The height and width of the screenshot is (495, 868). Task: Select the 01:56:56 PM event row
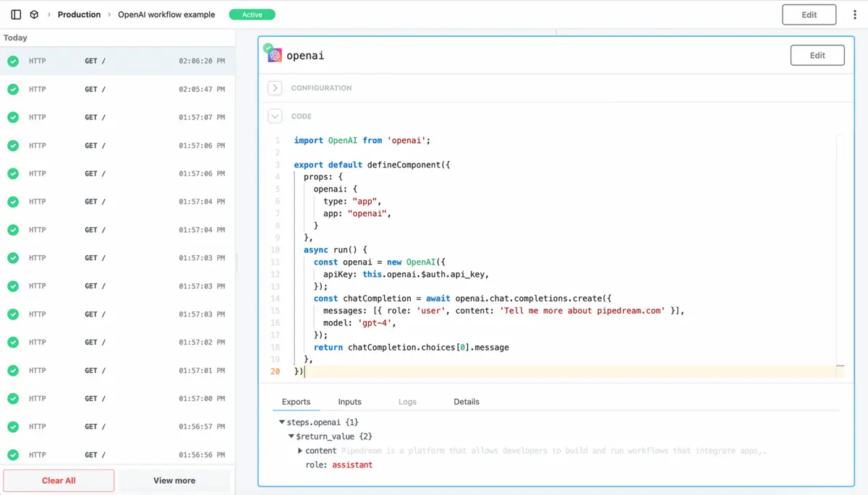click(117, 455)
